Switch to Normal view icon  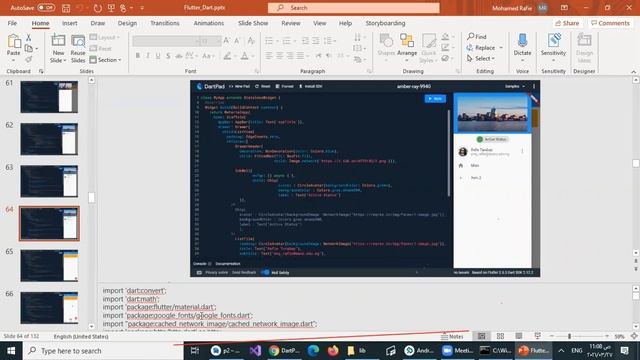[x=482, y=336]
